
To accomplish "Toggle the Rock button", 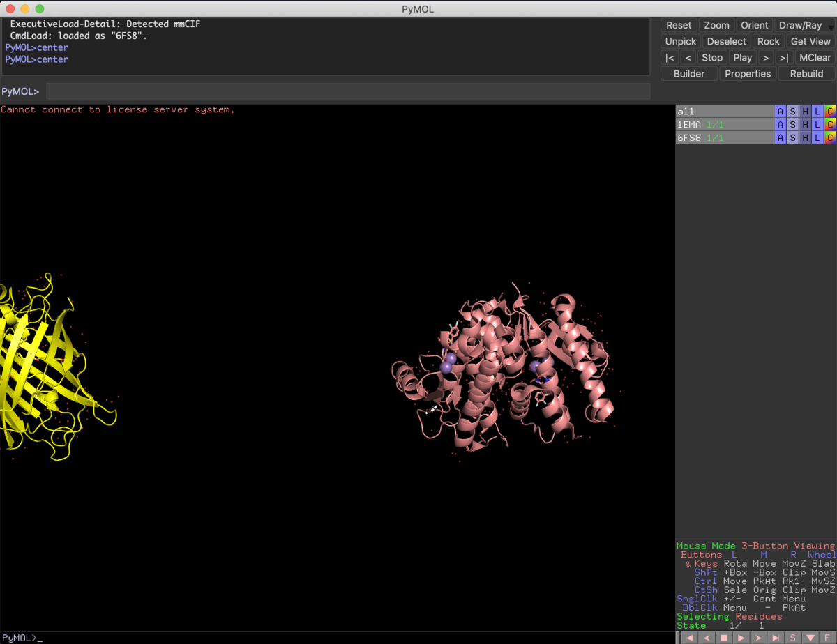I will point(769,41).
